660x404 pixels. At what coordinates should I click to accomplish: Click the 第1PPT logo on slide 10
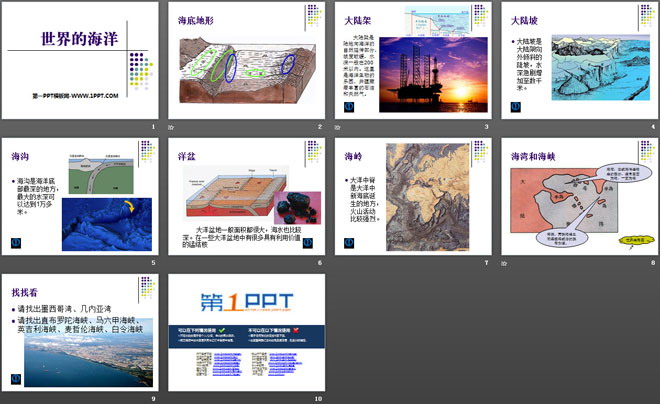[x=247, y=302]
